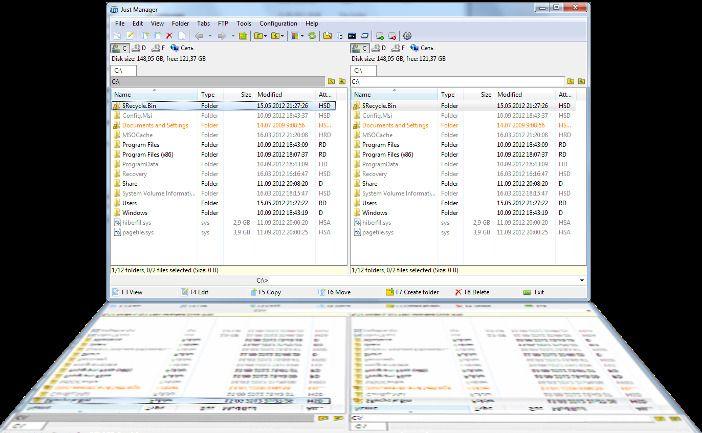
Task: Select the C:\ tab in left panel
Action: (123, 70)
